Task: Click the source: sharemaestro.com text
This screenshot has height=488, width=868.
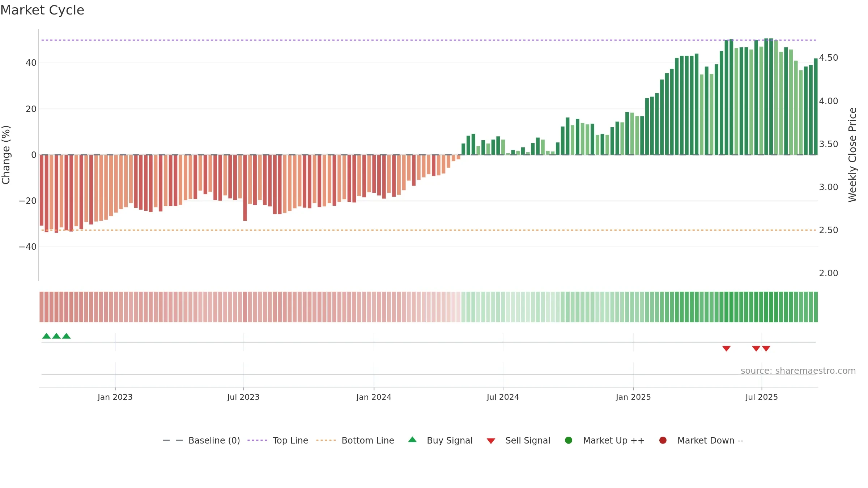Action: point(798,371)
